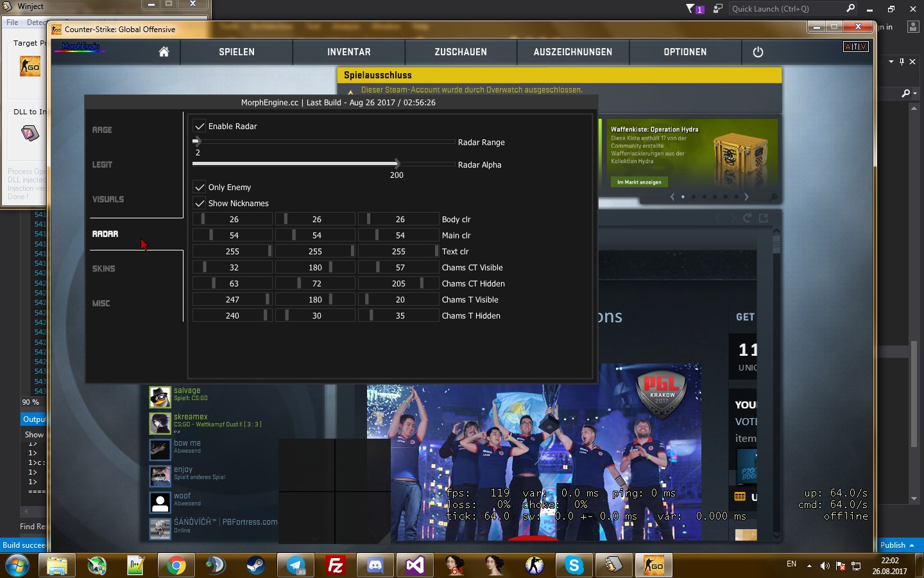Disable the Enable Radar checkbox
Viewport: 924px width, 578px height.
(x=200, y=127)
